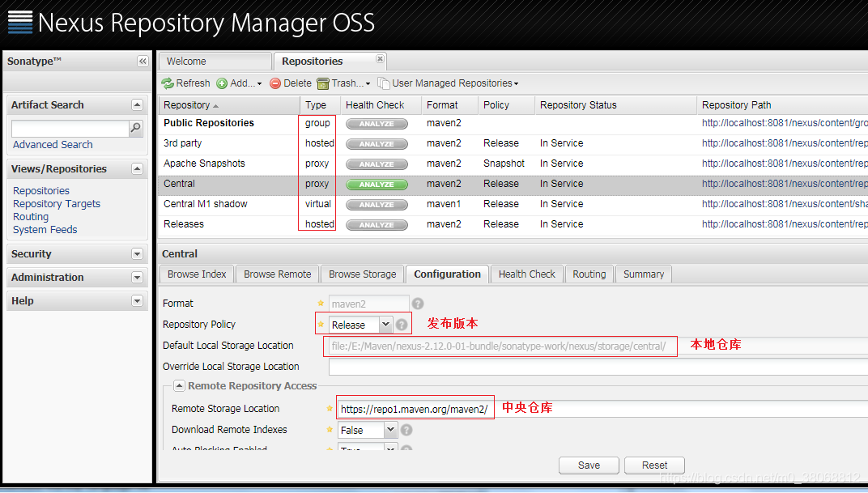
Task: Open the Routing tab
Action: pyautogui.click(x=589, y=274)
